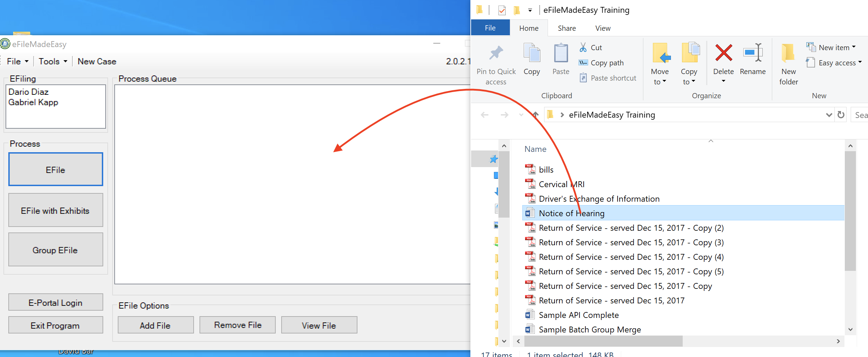Click New Case in eFileMadeEasy menu
Viewport: 868px width, 357px height.
97,61
